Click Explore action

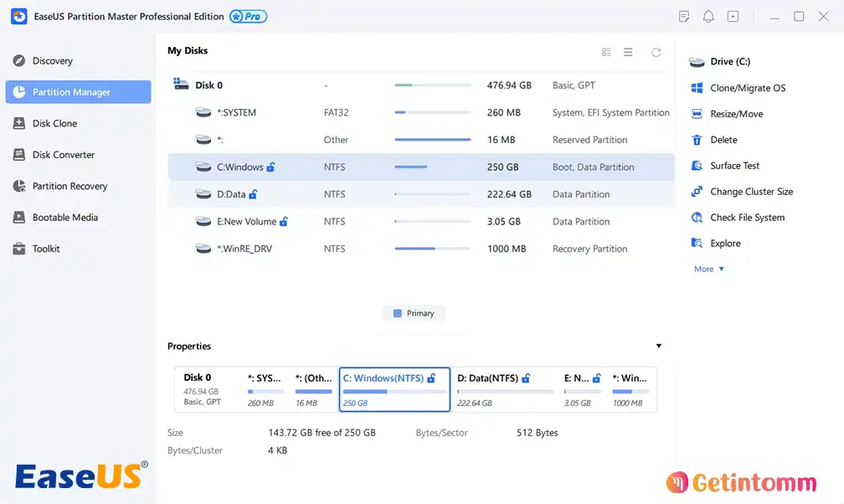716,243
